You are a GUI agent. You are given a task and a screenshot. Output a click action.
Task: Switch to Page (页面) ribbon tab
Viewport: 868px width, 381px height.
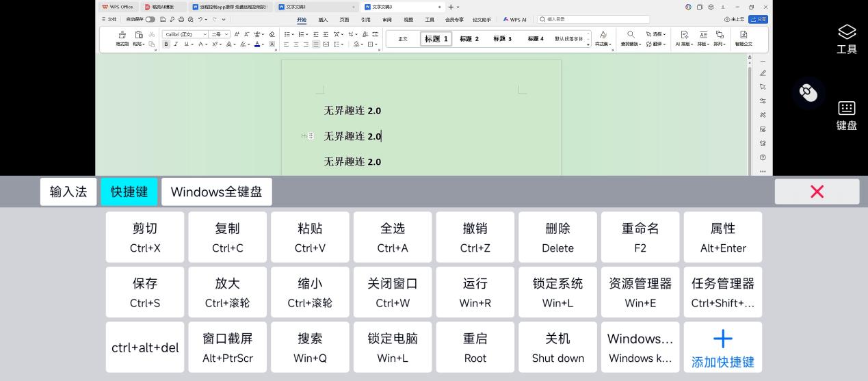point(344,20)
